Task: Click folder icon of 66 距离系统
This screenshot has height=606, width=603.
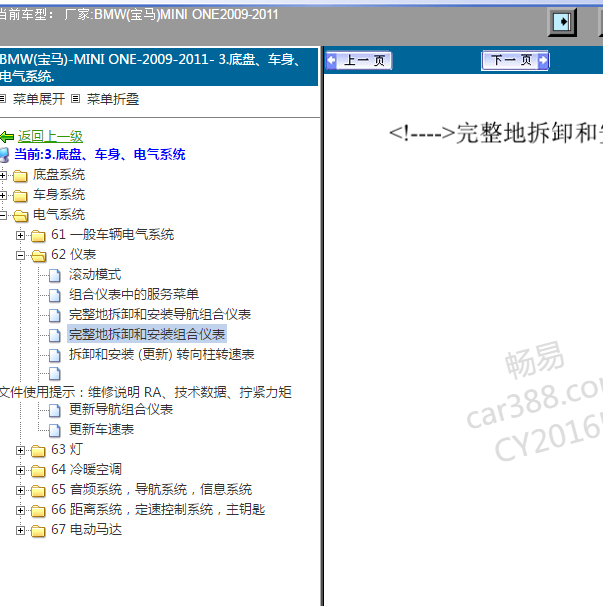Action: point(38,511)
